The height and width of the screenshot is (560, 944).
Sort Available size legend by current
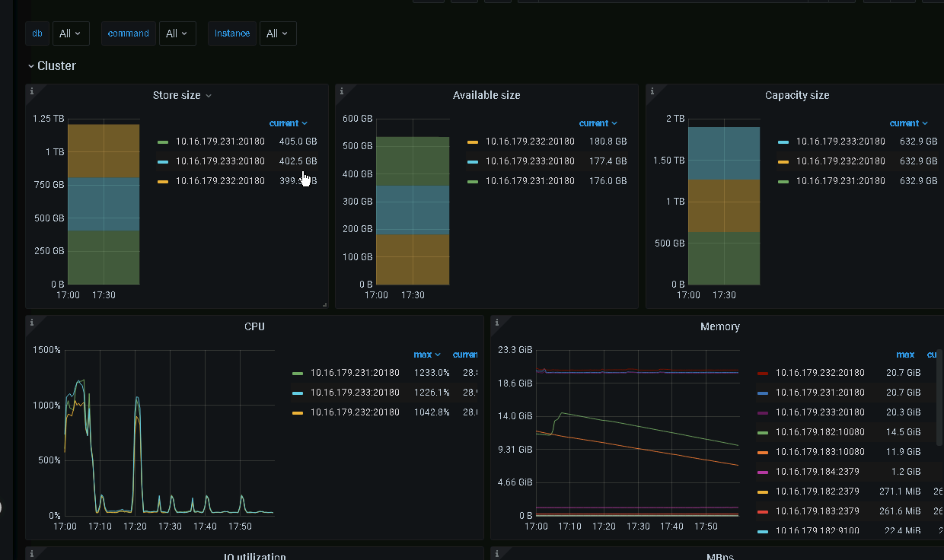[598, 123]
